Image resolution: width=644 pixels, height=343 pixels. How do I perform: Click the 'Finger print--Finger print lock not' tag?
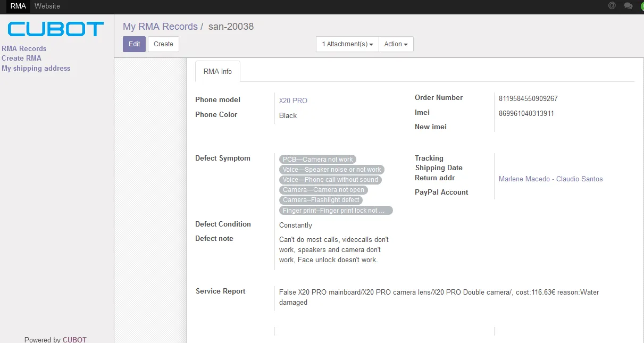(x=336, y=210)
